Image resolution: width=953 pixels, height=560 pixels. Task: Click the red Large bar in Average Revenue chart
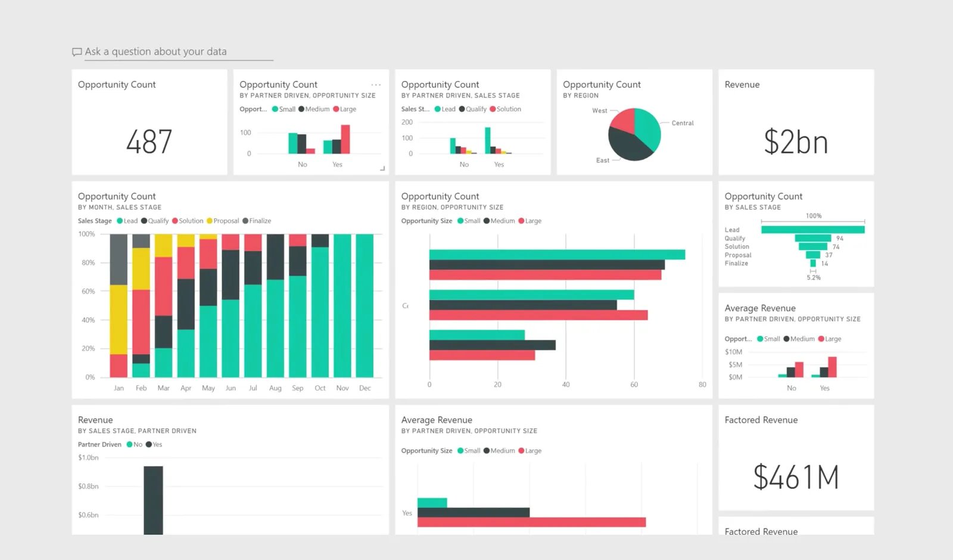pyautogui.click(x=531, y=523)
